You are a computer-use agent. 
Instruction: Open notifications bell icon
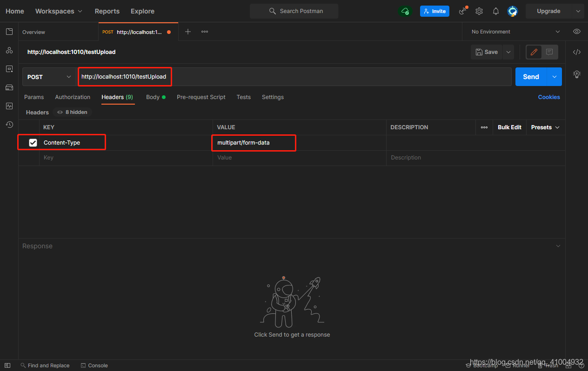pyautogui.click(x=496, y=11)
